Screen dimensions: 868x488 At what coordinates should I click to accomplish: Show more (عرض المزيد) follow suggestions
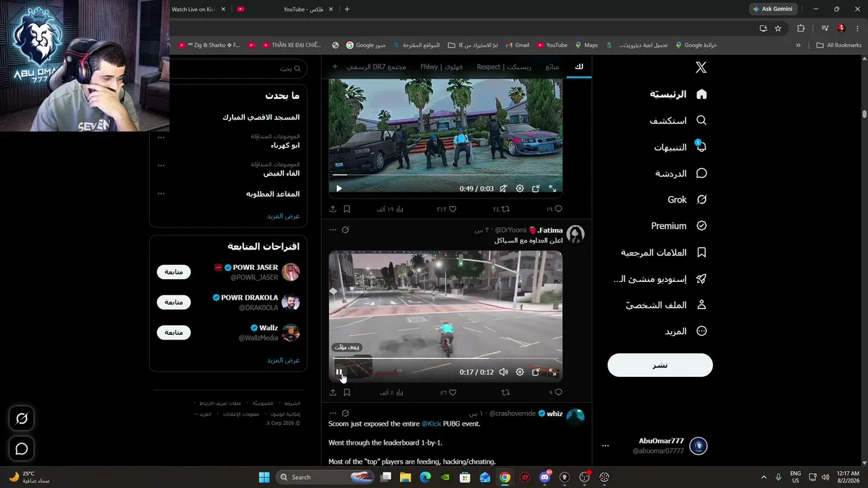point(283,360)
